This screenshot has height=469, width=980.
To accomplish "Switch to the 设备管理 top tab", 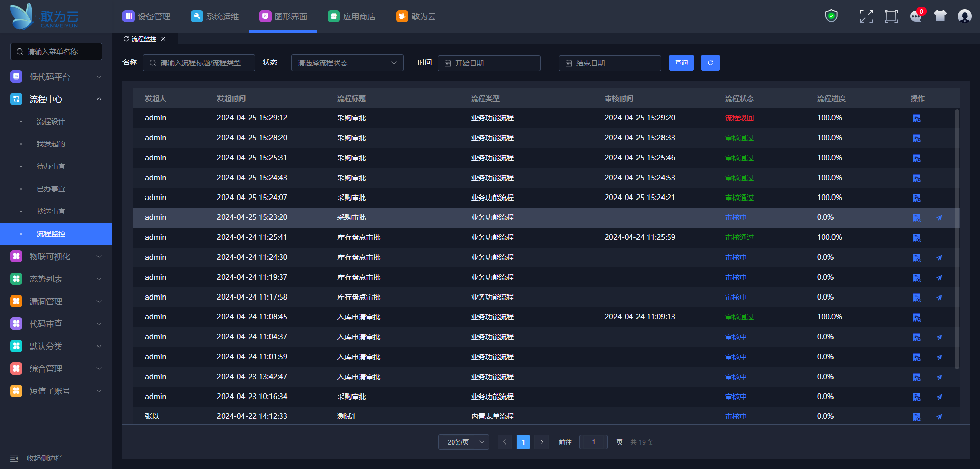I will coord(147,16).
